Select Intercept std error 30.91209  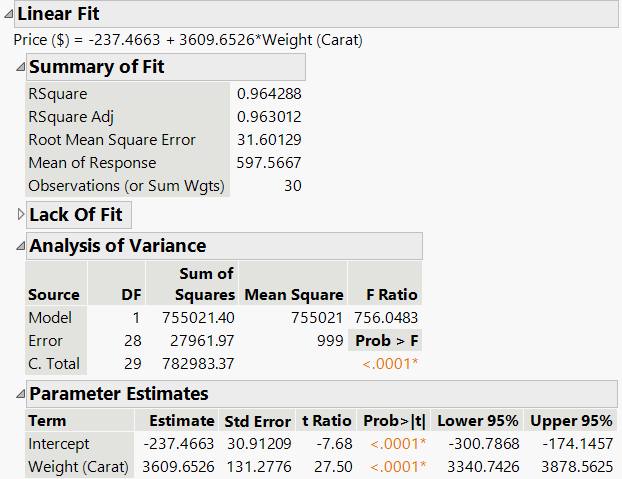pyautogui.click(x=259, y=444)
